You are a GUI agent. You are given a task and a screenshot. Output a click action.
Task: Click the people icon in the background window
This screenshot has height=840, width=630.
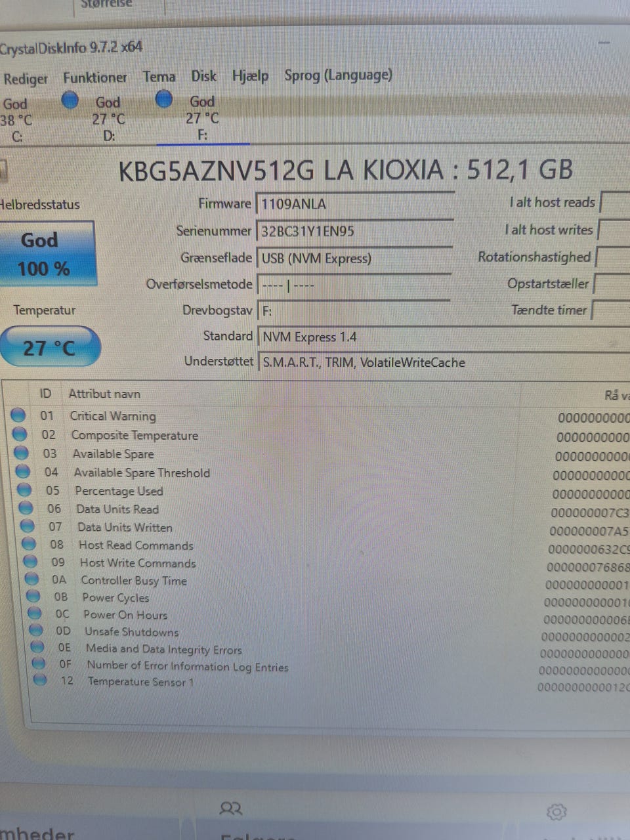point(230,808)
